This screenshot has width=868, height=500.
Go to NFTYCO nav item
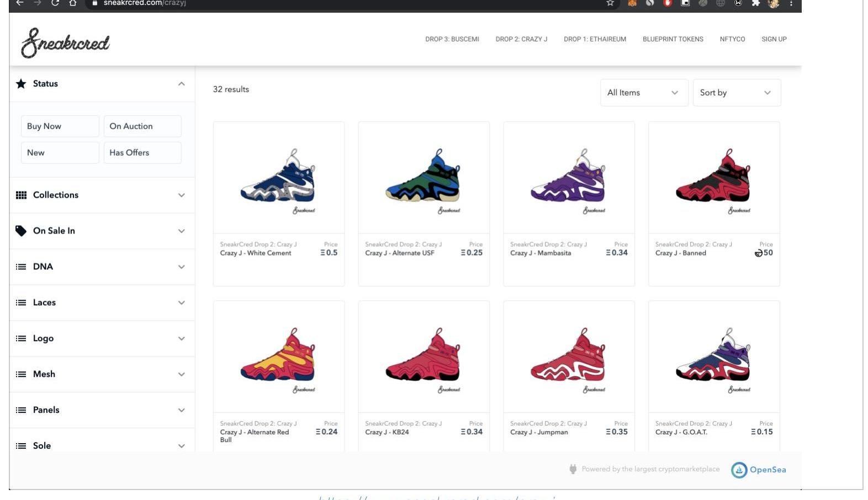coord(732,39)
